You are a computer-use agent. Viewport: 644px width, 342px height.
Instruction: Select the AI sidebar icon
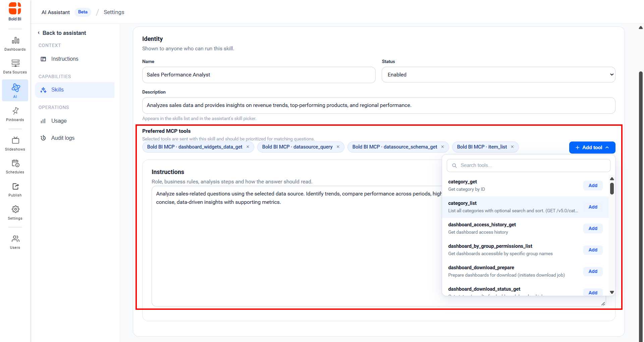[x=15, y=91]
